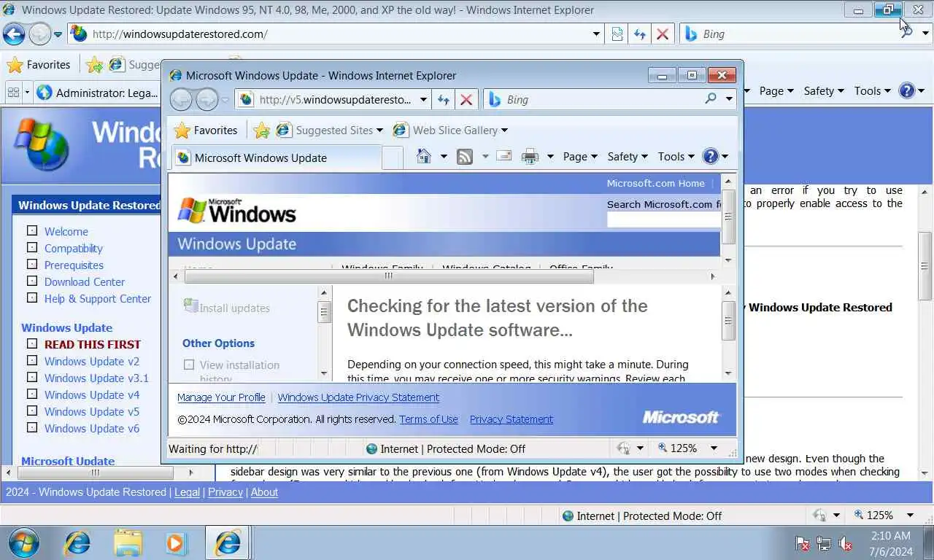This screenshot has height=560, width=934.
Task: Click Print icon in front window toolbar
Action: (x=530, y=156)
